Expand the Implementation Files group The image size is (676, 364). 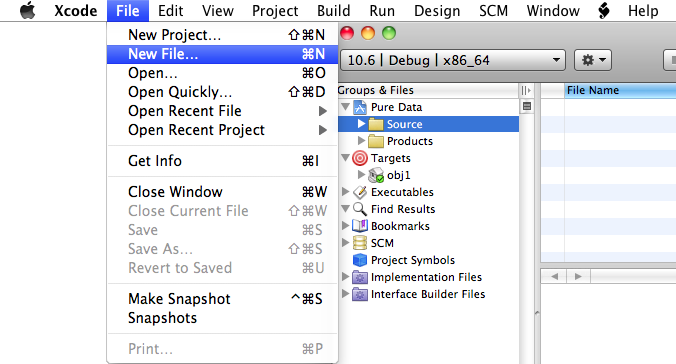pos(345,276)
